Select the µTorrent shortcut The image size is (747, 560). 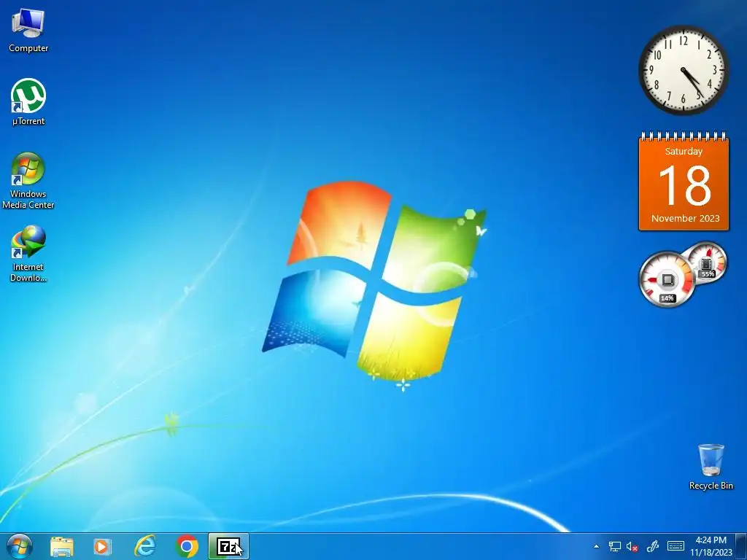tap(28, 102)
